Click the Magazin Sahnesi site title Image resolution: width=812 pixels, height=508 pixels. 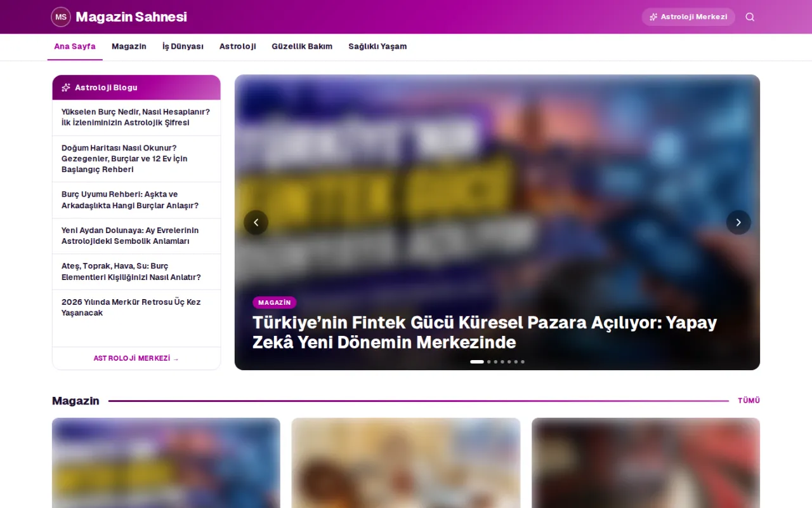click(131, 17)
